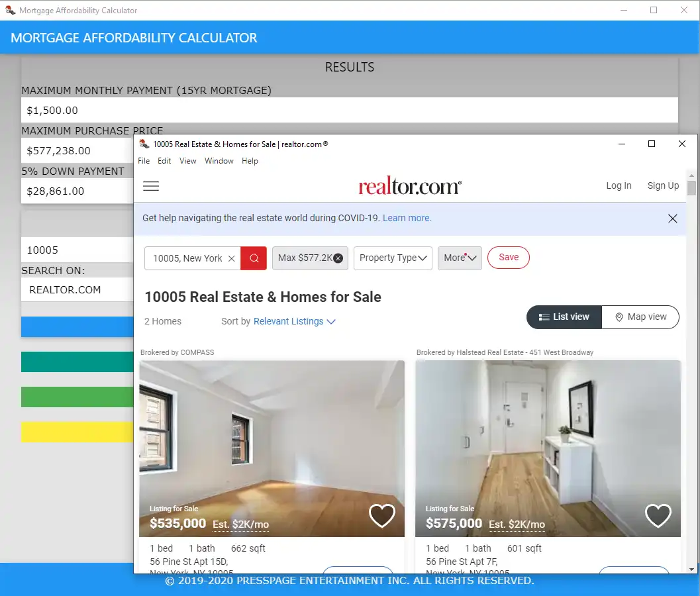Image resolution: width=700 pixels, height=596 pixels.
Task: Open the Max $577.2K price filter
Action: pos(305,258)
